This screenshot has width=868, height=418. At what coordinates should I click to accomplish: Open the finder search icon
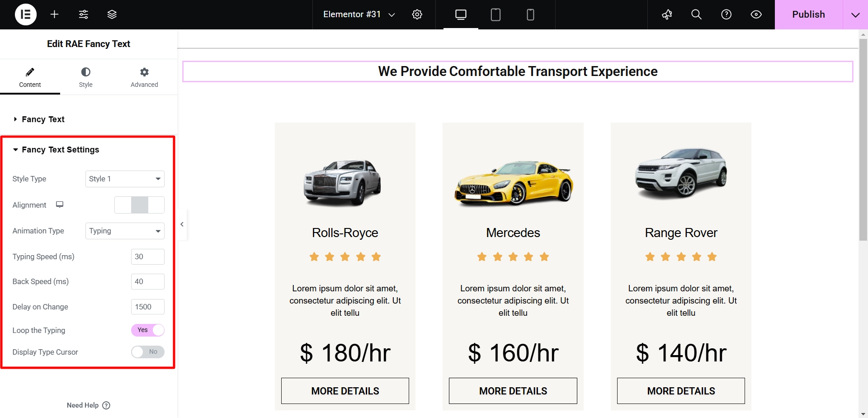coord(696,14)
